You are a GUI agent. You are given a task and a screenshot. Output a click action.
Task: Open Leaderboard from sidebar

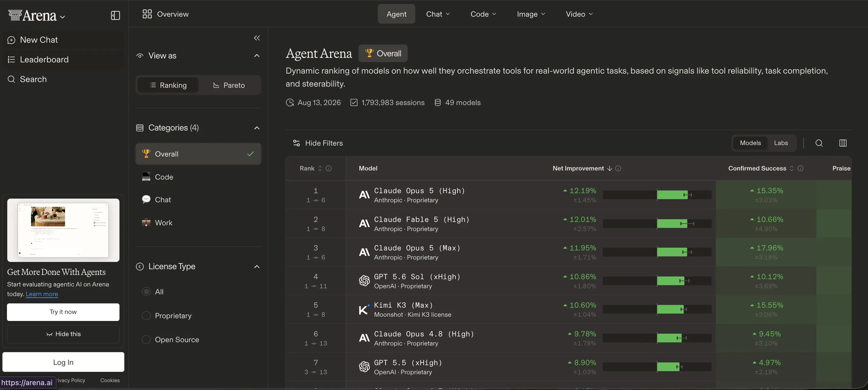click(x=63, y=59)
